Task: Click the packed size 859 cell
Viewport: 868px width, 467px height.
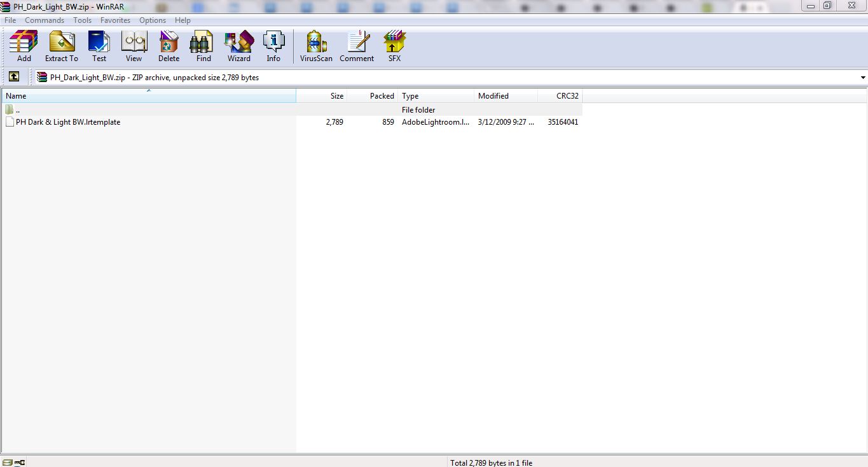Action: [388, 122]
